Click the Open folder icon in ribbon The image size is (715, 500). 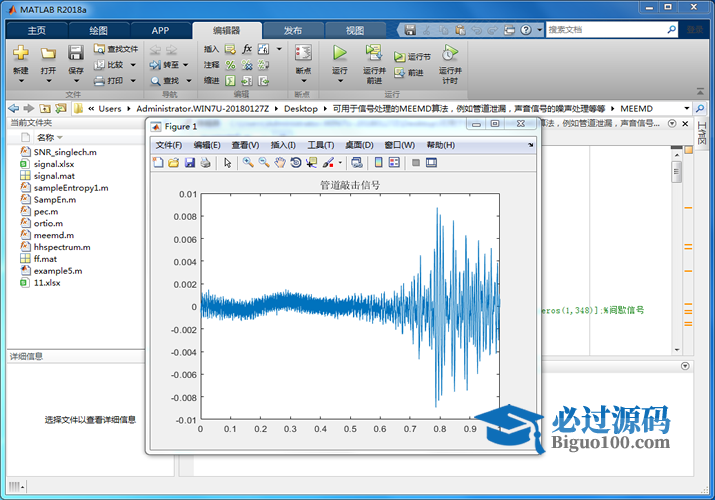[48, 53]
